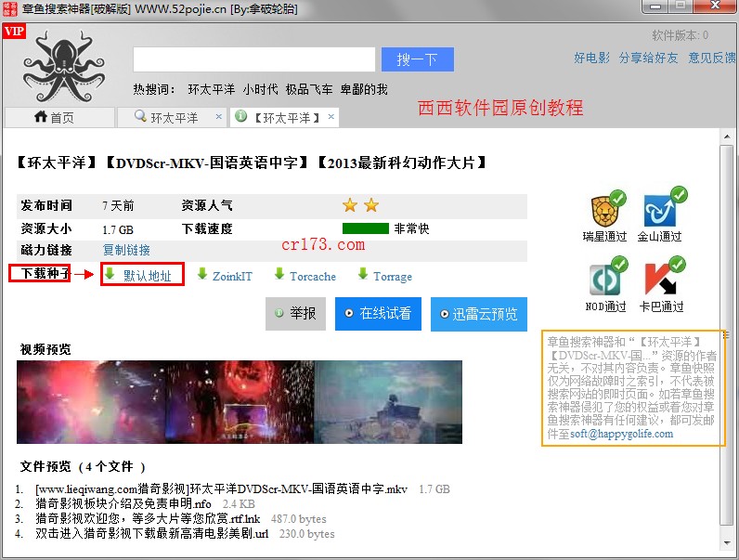Viewport: 739px width, 560px height.
Task: Click the 搜一下 search button
Action: point(418,59)
